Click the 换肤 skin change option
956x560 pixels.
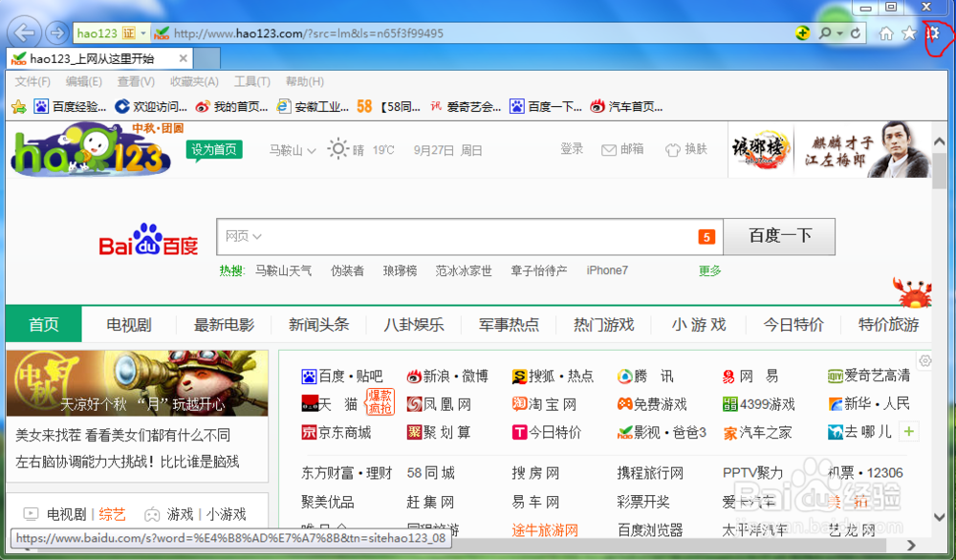(x=685, y=149)
